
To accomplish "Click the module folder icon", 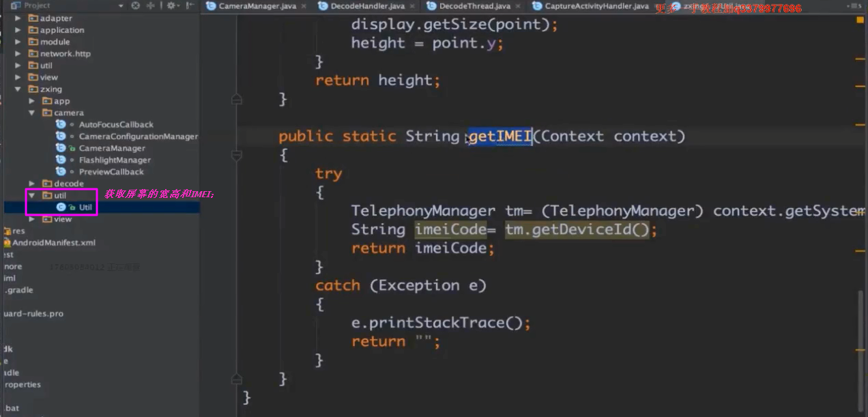I will pos(33,42).
